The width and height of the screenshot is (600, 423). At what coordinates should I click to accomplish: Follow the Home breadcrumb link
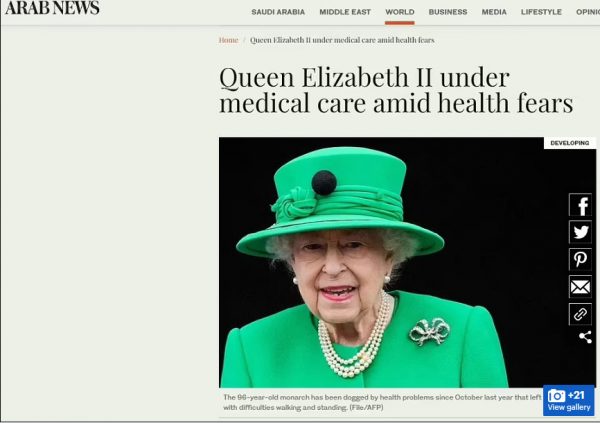pyautogui.click(x=228, y=40)
